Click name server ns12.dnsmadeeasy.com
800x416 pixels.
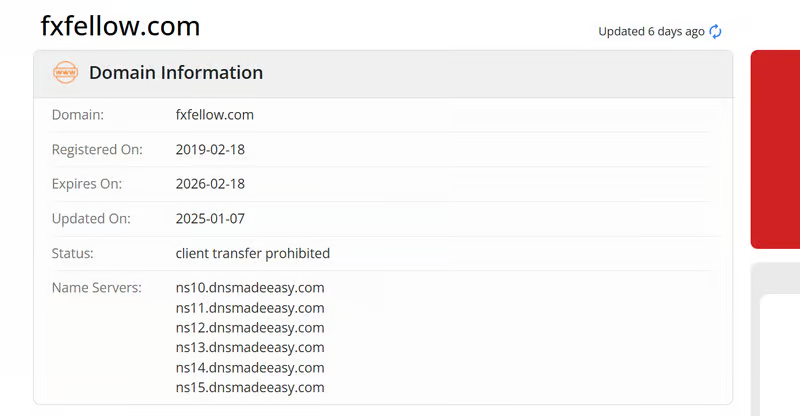[x=250, y=328]
